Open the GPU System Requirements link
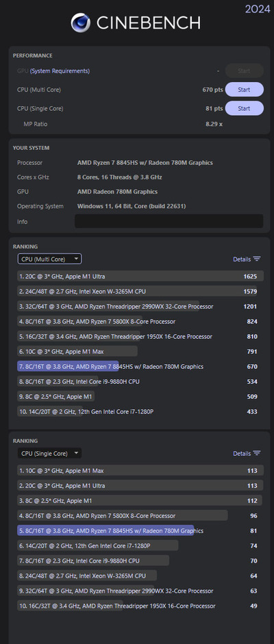274x644 pixels. pyautogui.click(x=60, y=70)
